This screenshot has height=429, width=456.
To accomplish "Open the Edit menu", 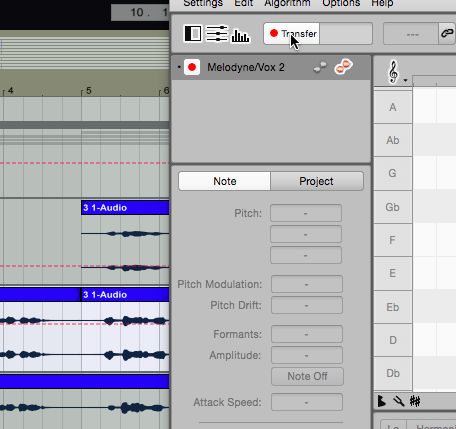I will pos(244,3).
